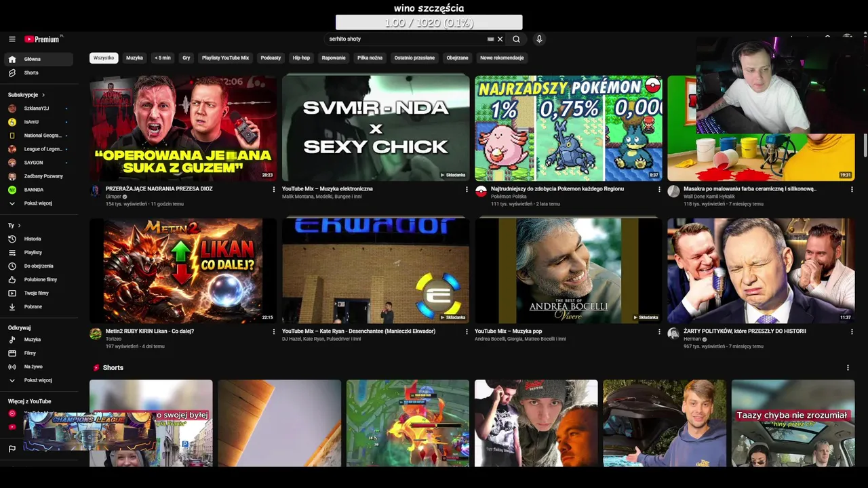Select the Wszystko filter chip
The image size is (868, 488).
point(104,58)
